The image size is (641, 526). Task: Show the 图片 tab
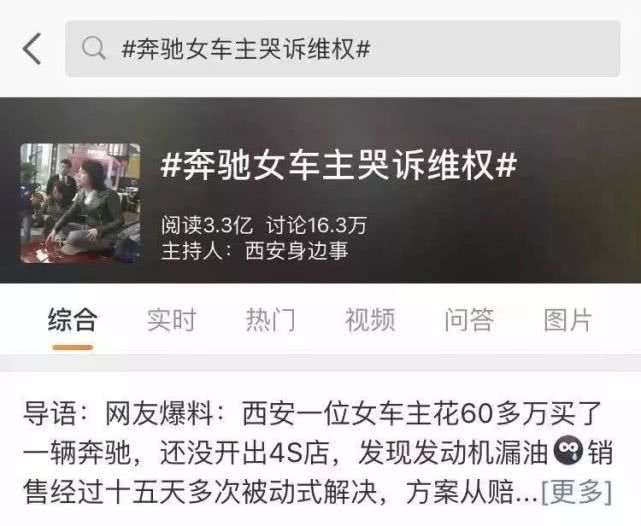pyautogui.click(x=568, y=320)
